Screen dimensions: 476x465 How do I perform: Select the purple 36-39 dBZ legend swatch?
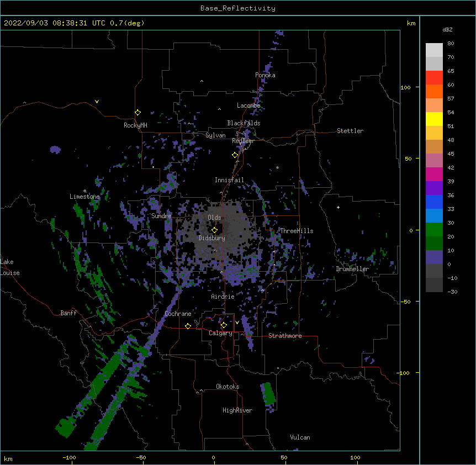point(434,188)
